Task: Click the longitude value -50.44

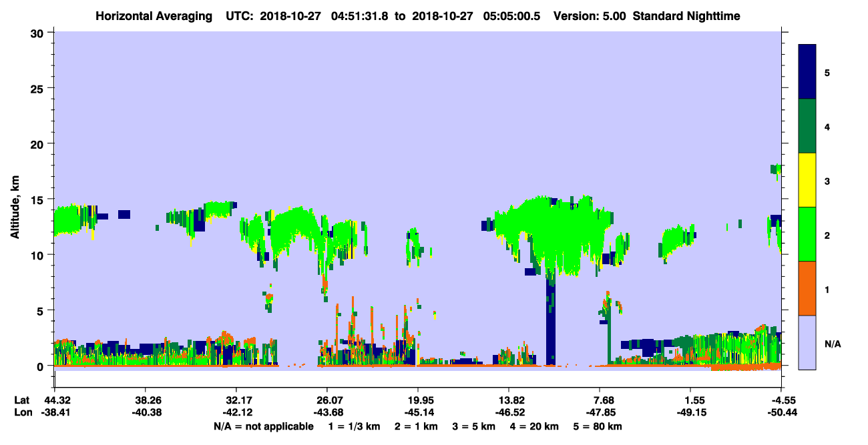Action: [x=781, y=412]
